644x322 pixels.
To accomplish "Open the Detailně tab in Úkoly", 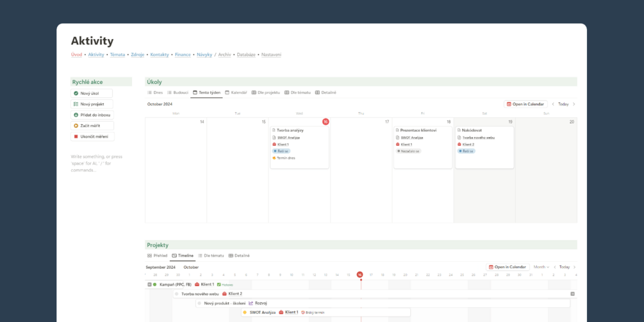I will (x=326, y=93).
